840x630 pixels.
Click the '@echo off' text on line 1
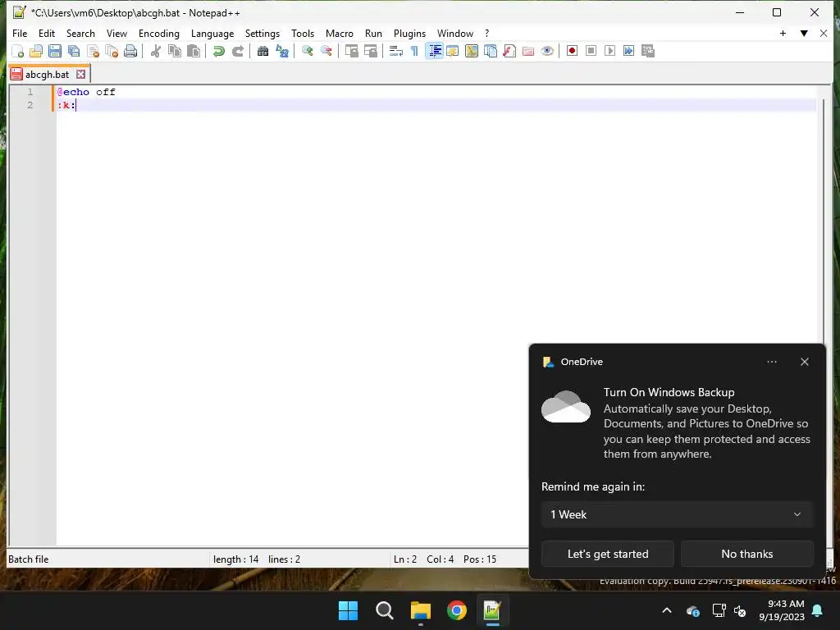(x=86, y=92)
